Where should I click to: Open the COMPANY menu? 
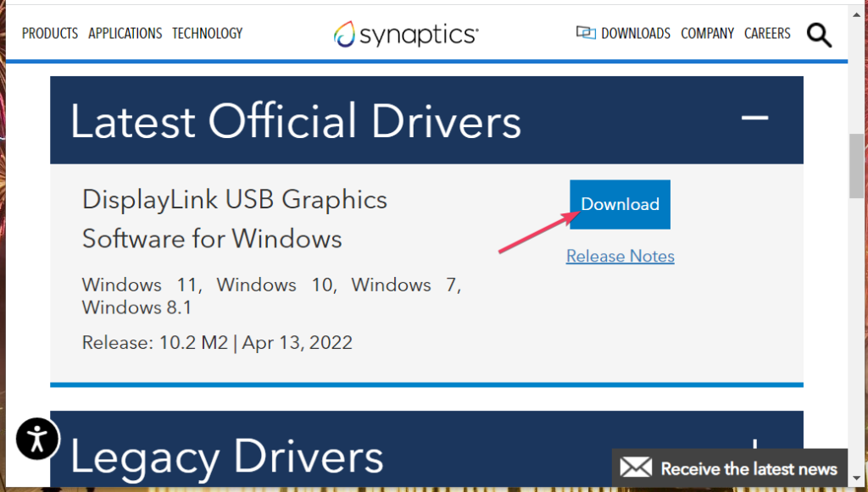click(708, 33)
